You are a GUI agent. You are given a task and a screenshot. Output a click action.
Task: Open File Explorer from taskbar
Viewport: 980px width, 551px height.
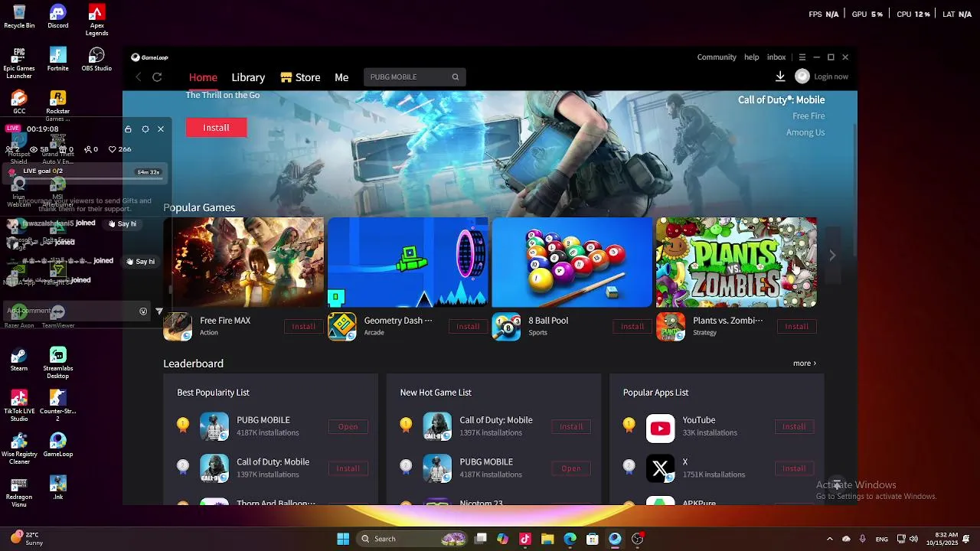click(547, 539)
